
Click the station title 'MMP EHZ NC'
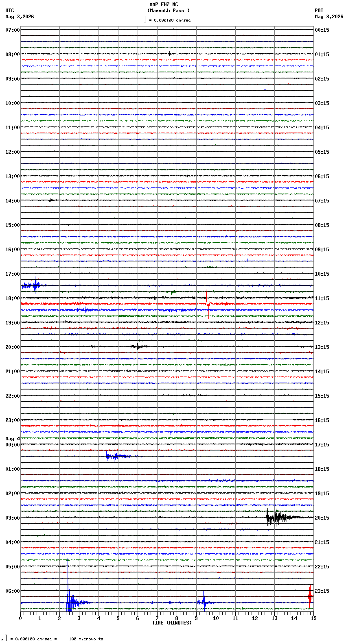click(164, 4)
